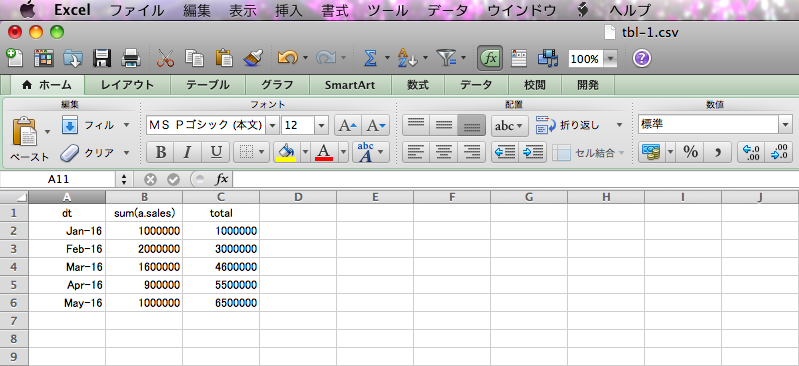Open the font size dropdown
799x366 pixels.
point(322,125)
